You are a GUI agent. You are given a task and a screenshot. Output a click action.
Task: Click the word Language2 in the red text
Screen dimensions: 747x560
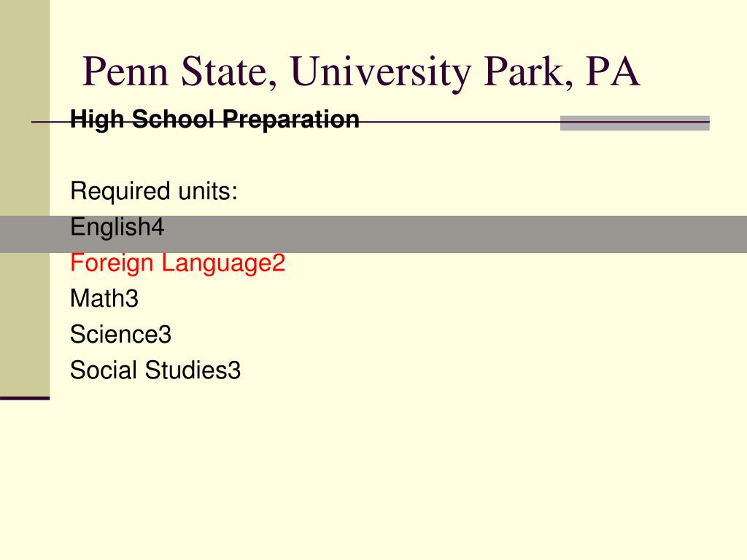pyautogui.click(x=223, y=264)
